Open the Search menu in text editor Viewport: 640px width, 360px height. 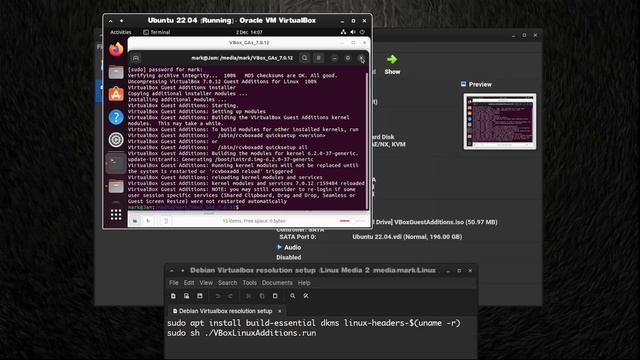[x=227, y=283]
